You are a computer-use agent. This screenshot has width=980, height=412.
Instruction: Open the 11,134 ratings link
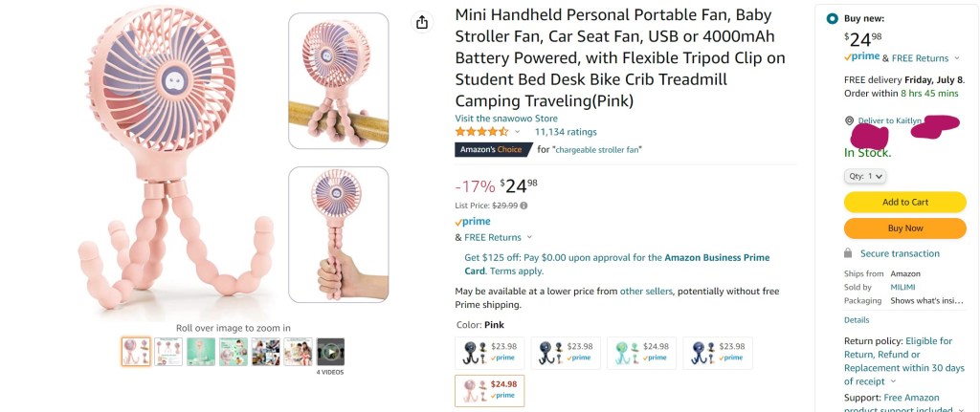click(x=565, y=132)
